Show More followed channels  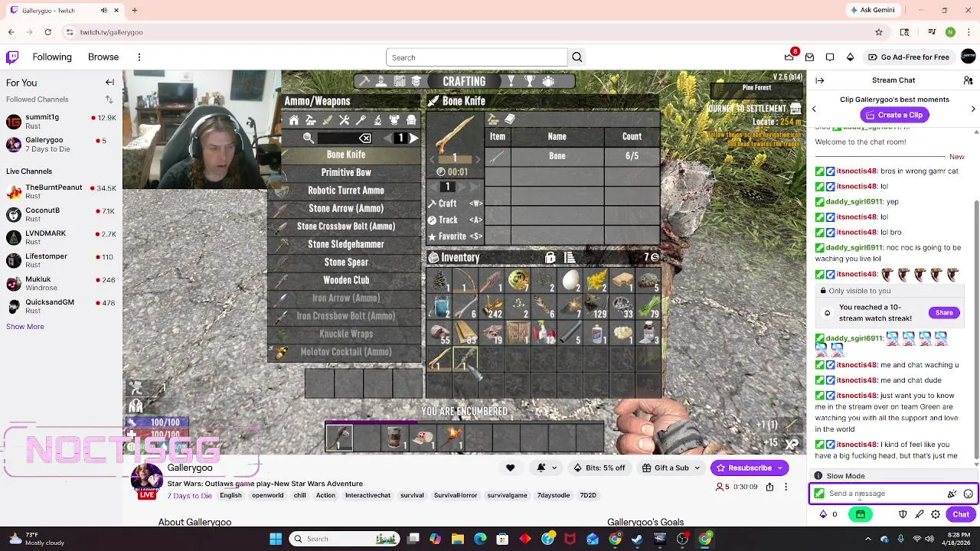(25, 327)
